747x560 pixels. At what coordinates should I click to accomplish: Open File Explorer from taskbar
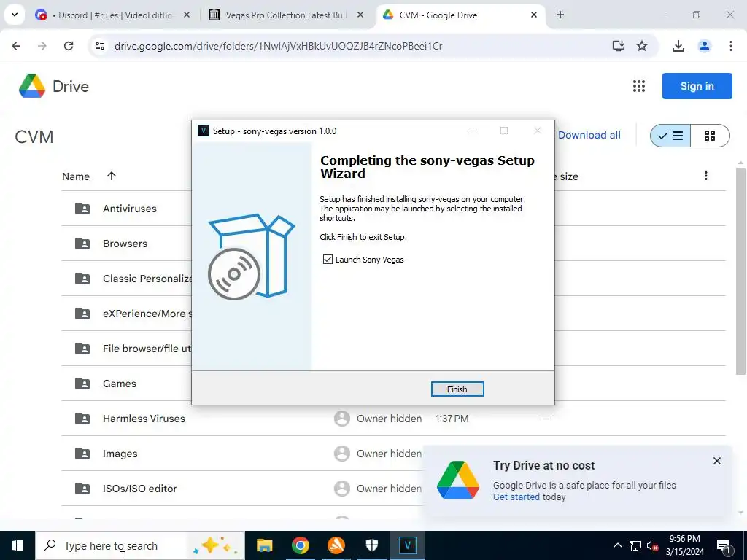(x=264, y=545)
